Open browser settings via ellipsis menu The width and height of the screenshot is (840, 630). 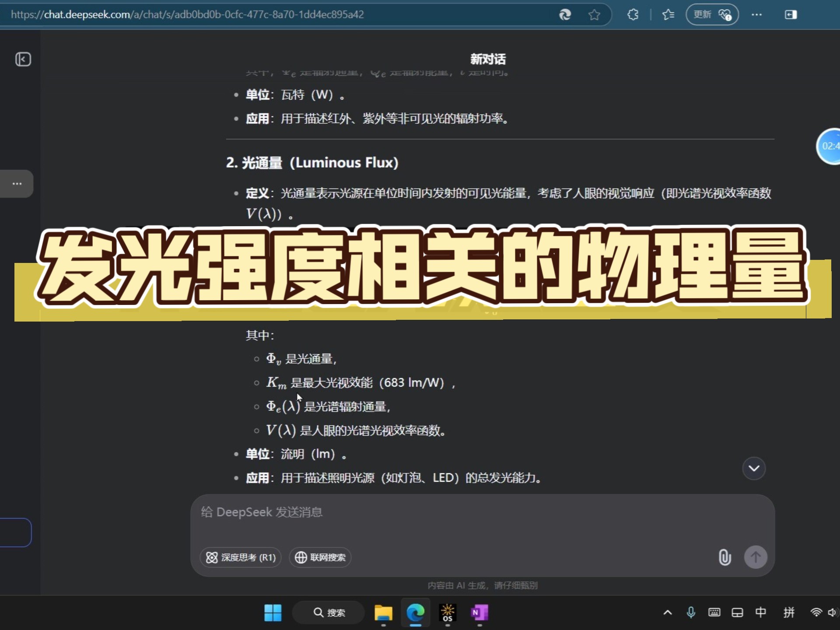tap(757, 14)
